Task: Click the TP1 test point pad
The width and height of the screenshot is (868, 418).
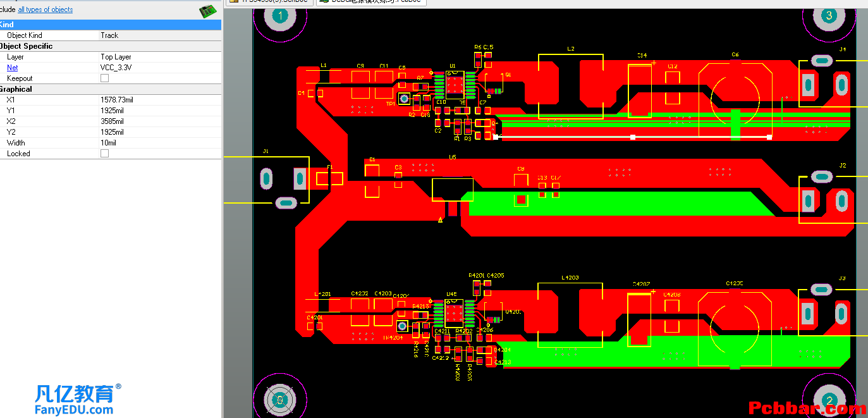Action: [x=405, y=99]
